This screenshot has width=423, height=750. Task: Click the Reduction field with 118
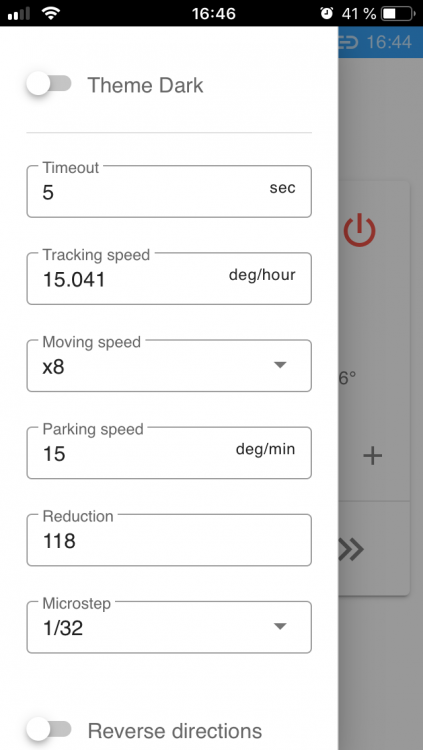point(169,540)
